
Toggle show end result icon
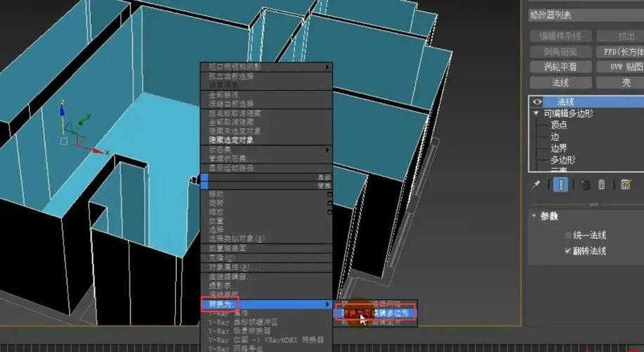coord(561,184)
